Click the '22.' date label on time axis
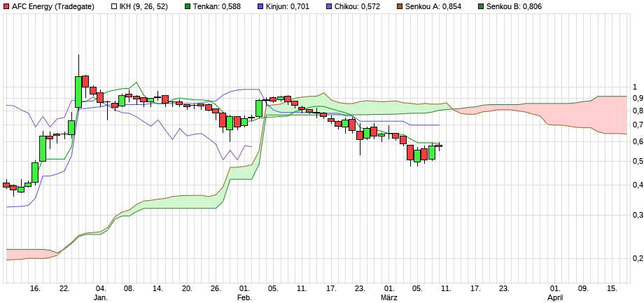The width and height of the screenshot is (644, 303). click(64, 288)
